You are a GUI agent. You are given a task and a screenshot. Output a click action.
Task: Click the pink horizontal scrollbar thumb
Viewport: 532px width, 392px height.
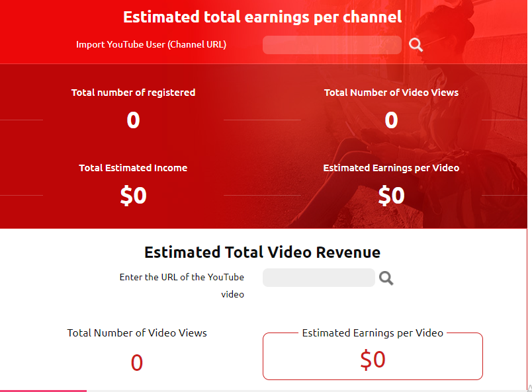click(x=43, y=391)
